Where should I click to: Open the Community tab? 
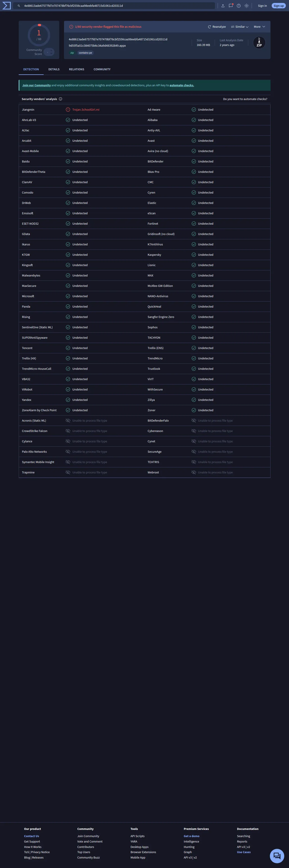pyautogui.click(x=102, y=69)
